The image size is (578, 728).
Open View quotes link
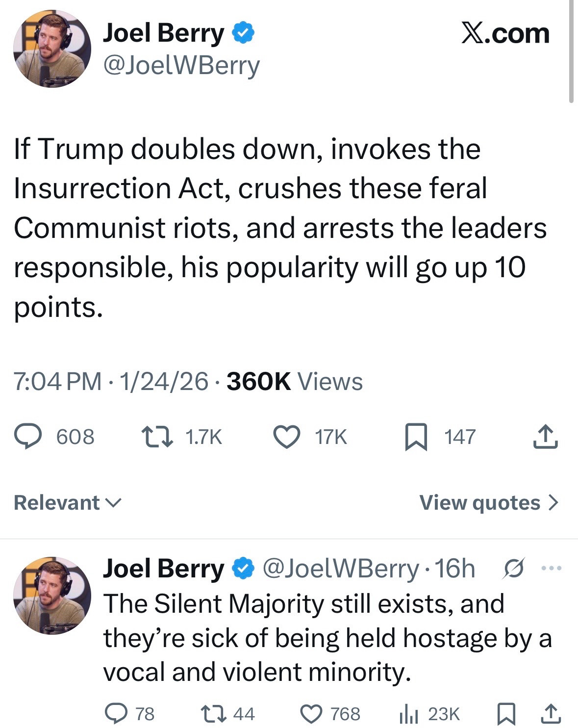tap(479, 502)
